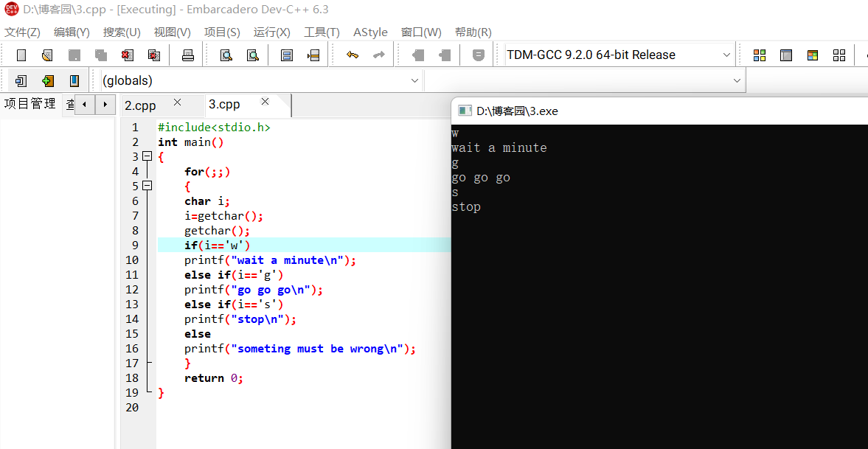
Task: Open the 帮助(R) menu
Action: pyautogui.click(x=473, y=32)
